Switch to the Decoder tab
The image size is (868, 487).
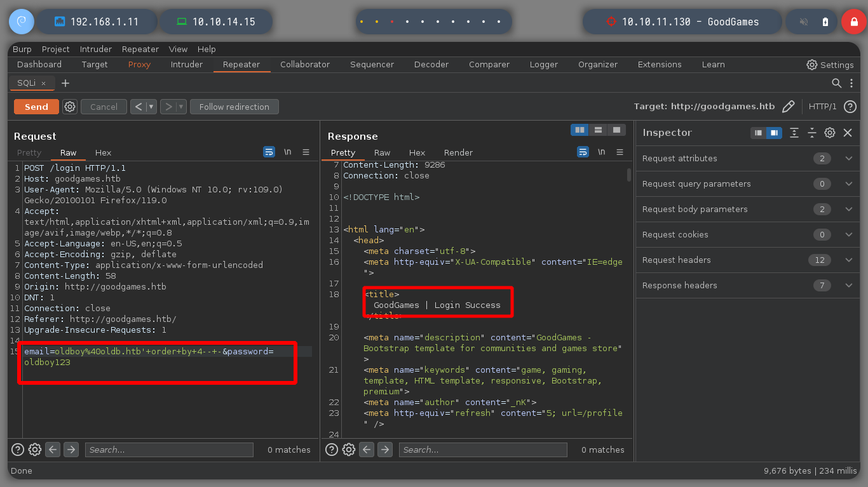click(x=431, y=65)
